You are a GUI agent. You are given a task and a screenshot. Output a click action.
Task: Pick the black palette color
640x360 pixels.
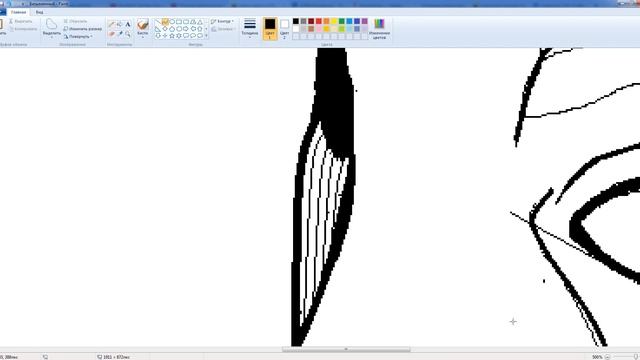pos(296,21)
